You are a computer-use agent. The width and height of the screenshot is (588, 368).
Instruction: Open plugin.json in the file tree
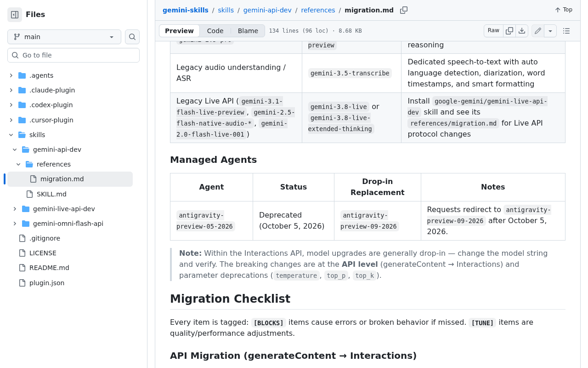[x=47, y=283]
